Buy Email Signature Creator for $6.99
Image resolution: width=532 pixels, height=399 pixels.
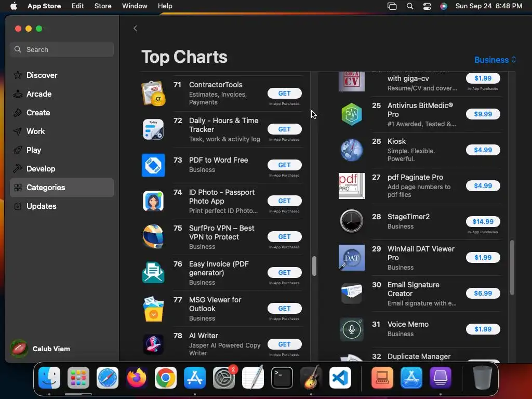pyautogui.click(x=483, y=293)
